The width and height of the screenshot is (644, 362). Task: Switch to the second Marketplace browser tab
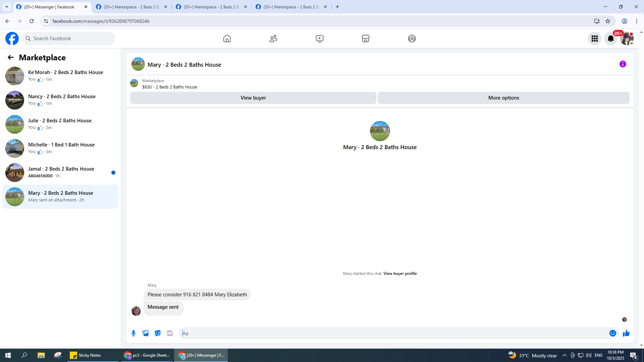point(132,7)
